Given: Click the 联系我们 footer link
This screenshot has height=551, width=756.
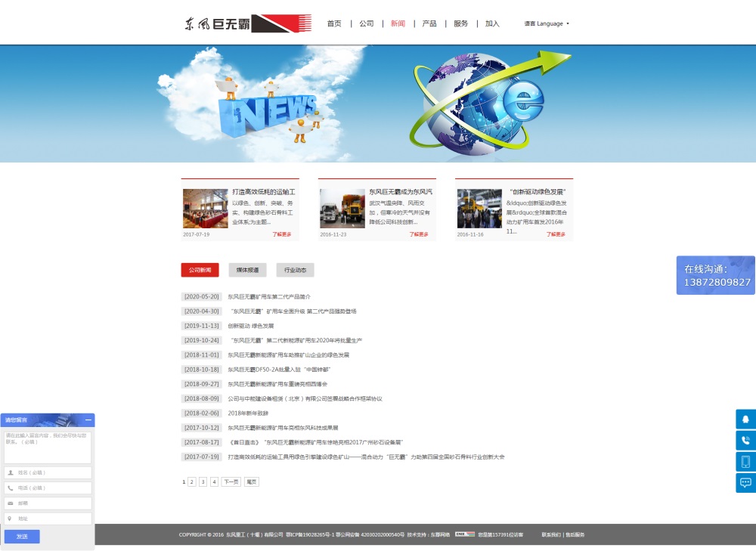Looking at the screenshot, I should point(551,534).
